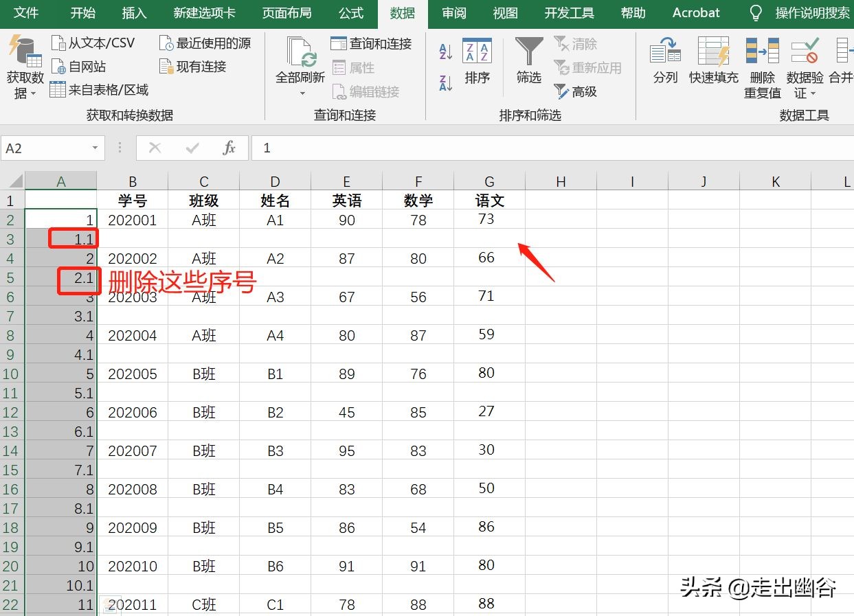Click the 学号 header cell
This screenshot has width=854, height=616.
tap(133, 201)
